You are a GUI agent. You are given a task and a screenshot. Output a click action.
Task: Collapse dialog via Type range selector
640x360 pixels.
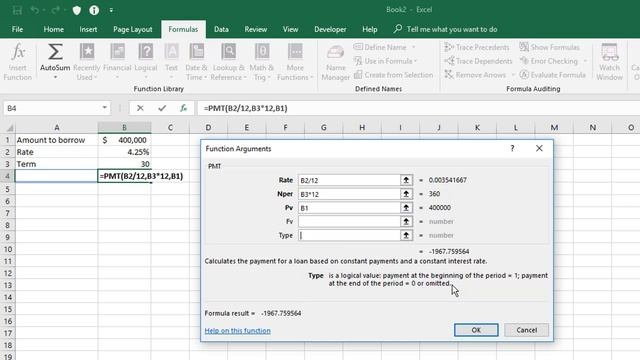click(406, 236)
